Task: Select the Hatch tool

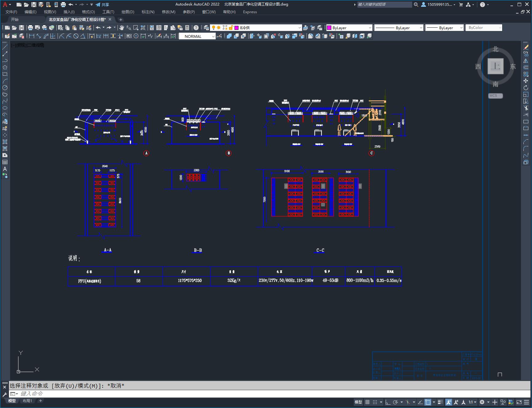Action: tap(5, 142)
